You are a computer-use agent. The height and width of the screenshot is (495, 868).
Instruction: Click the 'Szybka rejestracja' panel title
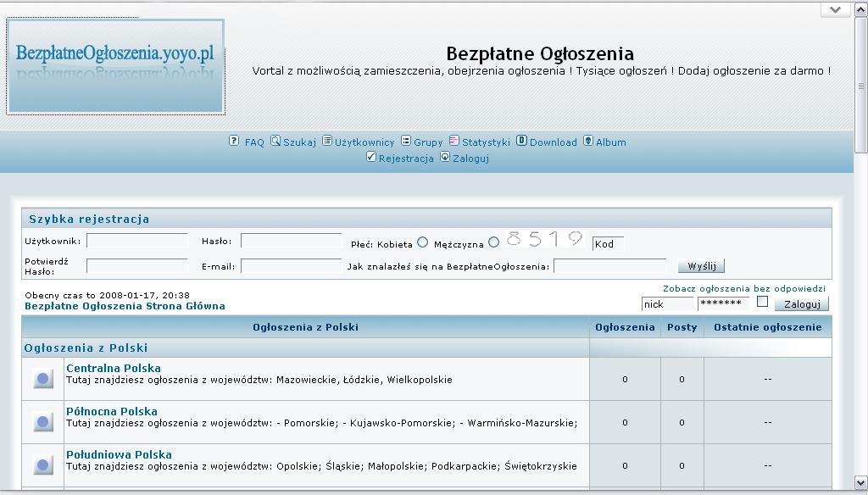89,219
